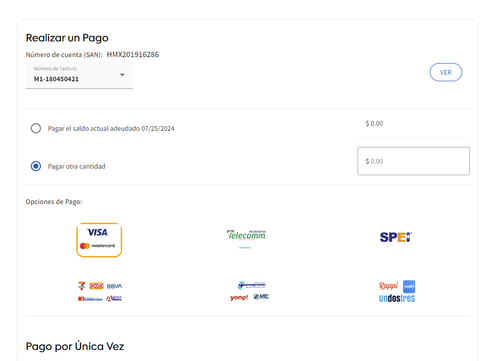Click the Pago por Única Vez heading

pyautogui.click(x=75, y=346)
